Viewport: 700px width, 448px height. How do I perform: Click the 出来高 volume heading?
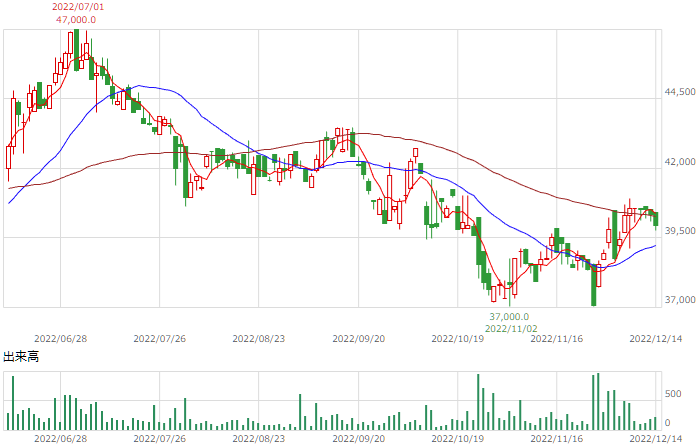pyautogui.click(x=21, y=357)
